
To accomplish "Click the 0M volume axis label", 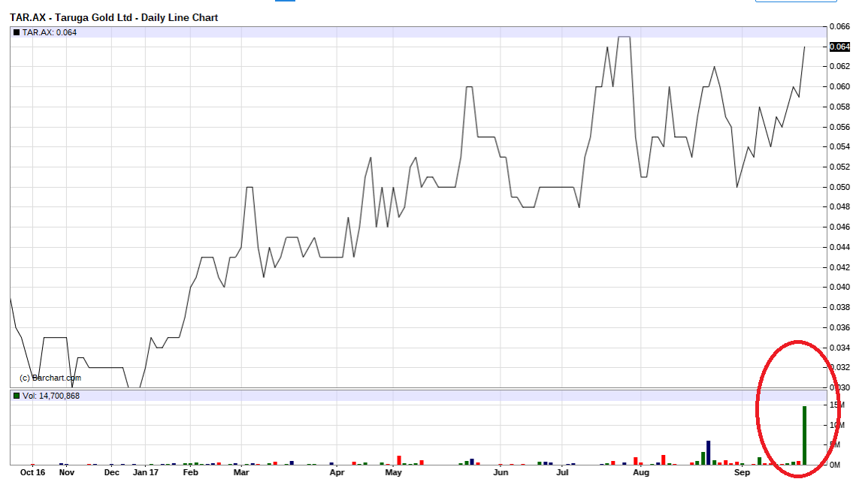I will click(x=835, y=465).
